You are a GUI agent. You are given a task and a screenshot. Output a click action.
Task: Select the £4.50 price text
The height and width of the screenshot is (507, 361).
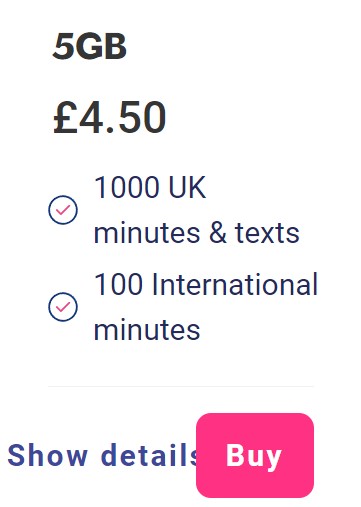(110, 117)
